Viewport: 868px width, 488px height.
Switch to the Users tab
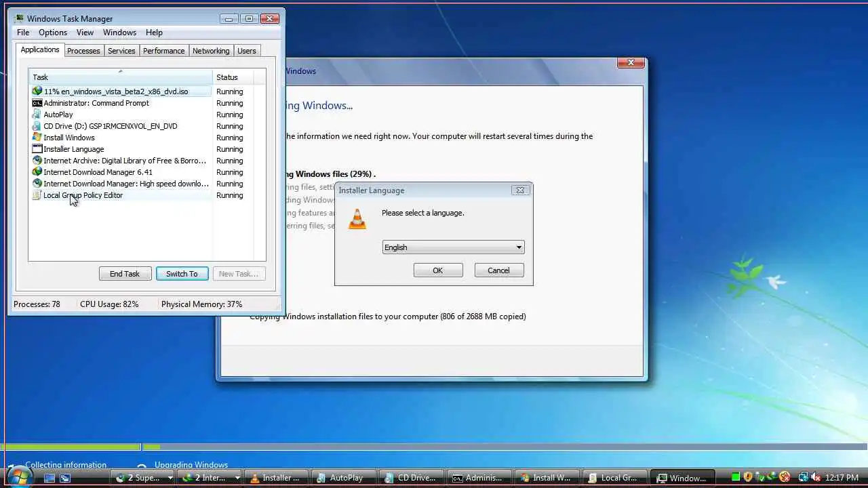click(x=247, y=51)
